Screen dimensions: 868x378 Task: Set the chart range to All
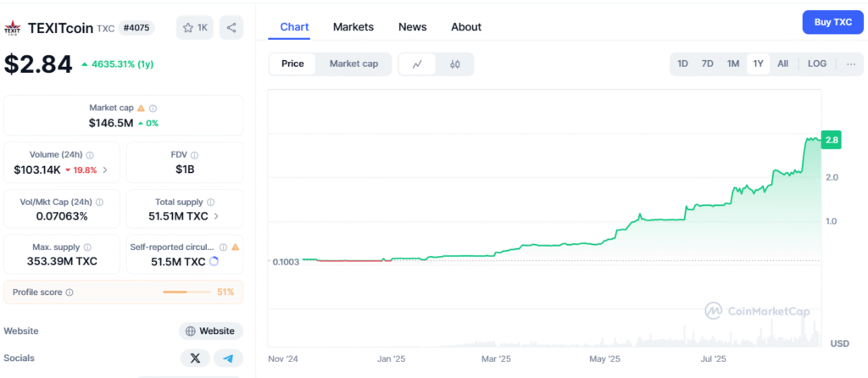click(x=782, y=64)
